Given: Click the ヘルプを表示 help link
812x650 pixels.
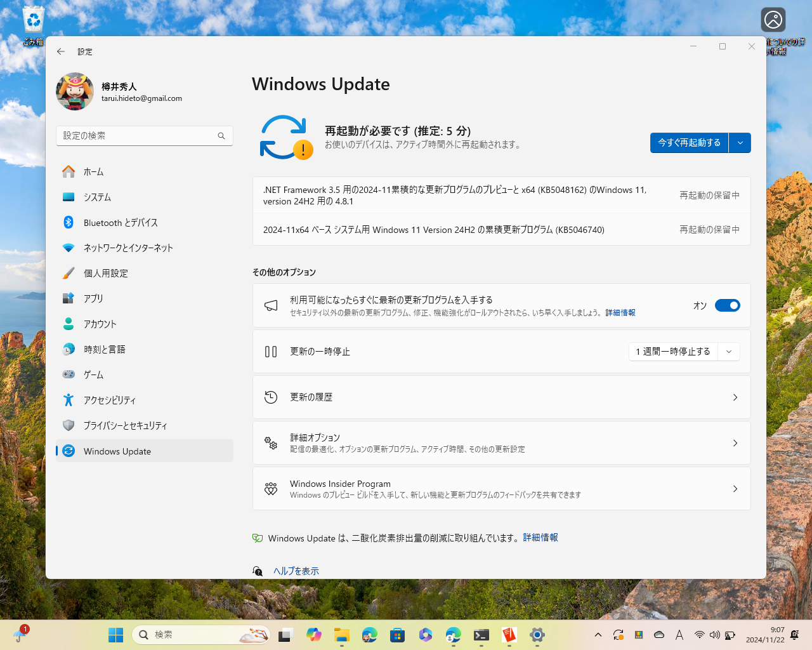Looking at the screenshot, I should (x=296, y=571).
